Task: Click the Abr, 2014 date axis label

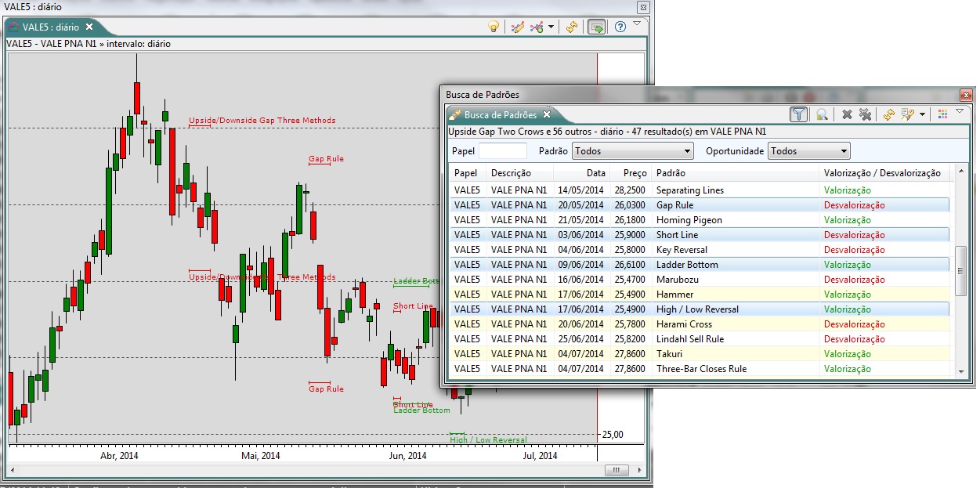Action: click(119, 455)
